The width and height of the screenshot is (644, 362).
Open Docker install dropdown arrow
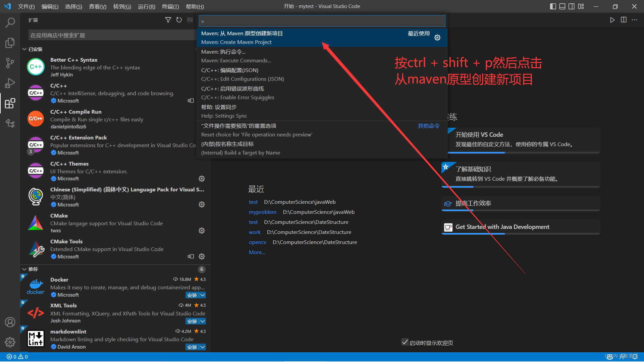click(203, 295)
